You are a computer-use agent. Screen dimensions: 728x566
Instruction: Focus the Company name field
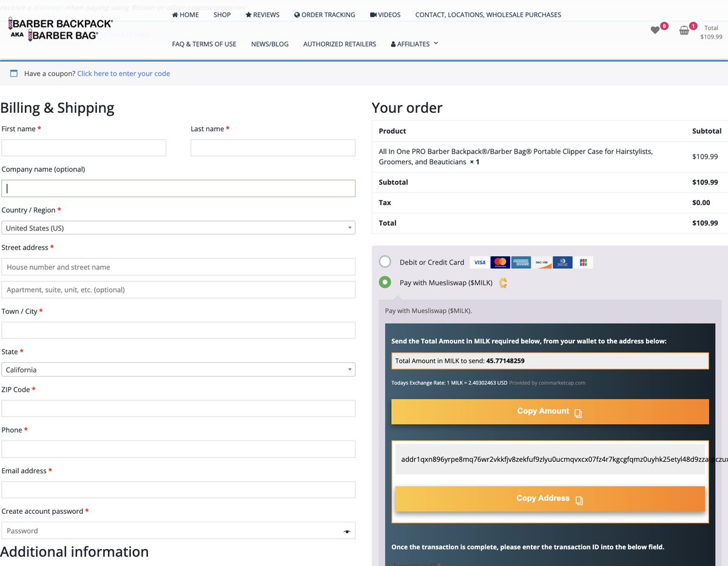[178, 188]
